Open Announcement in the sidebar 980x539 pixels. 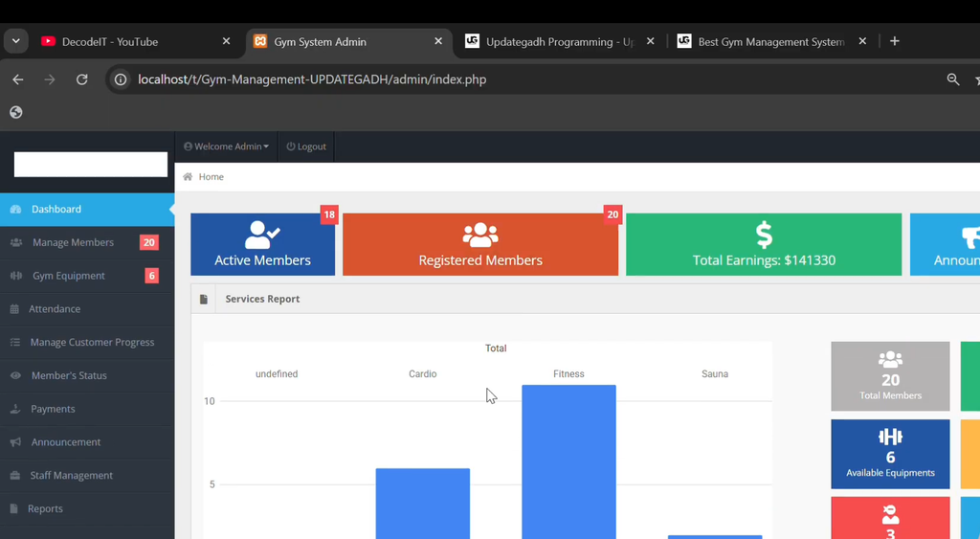pyautogui.click(x=87, y=442)
